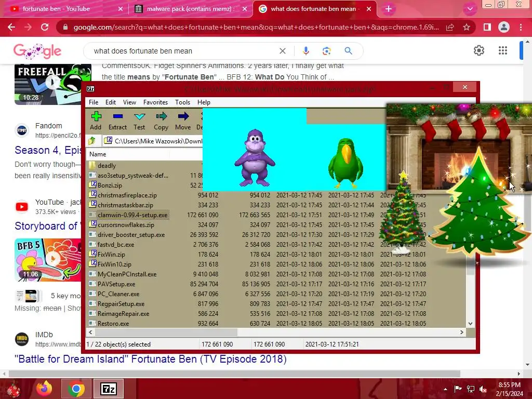532x399 pixels.
Task: Click the 7-Zip horizontal scrollbar
Action: (x=166, y=332)
